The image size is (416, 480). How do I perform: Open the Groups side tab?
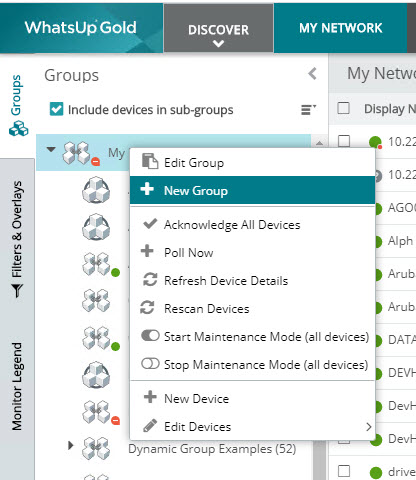coord(17,105)
